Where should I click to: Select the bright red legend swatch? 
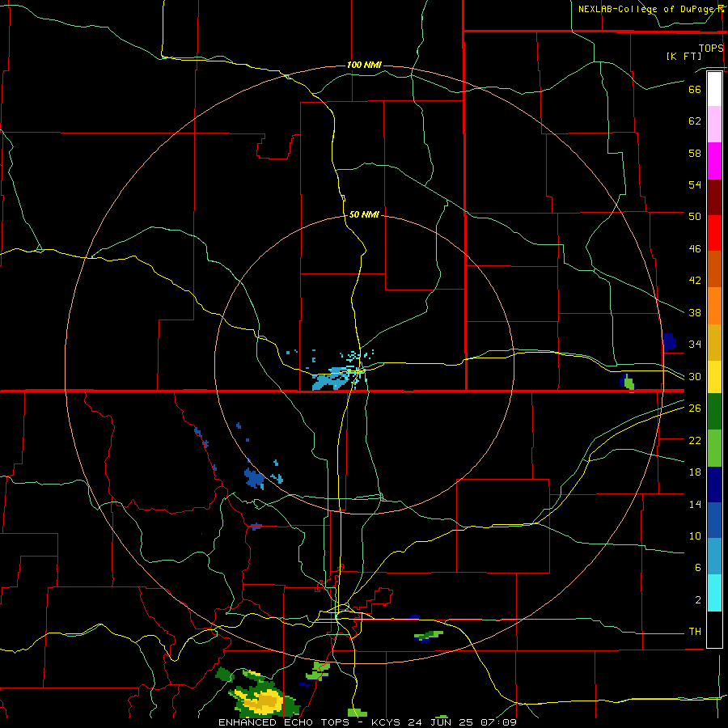(x=714, y=233)
